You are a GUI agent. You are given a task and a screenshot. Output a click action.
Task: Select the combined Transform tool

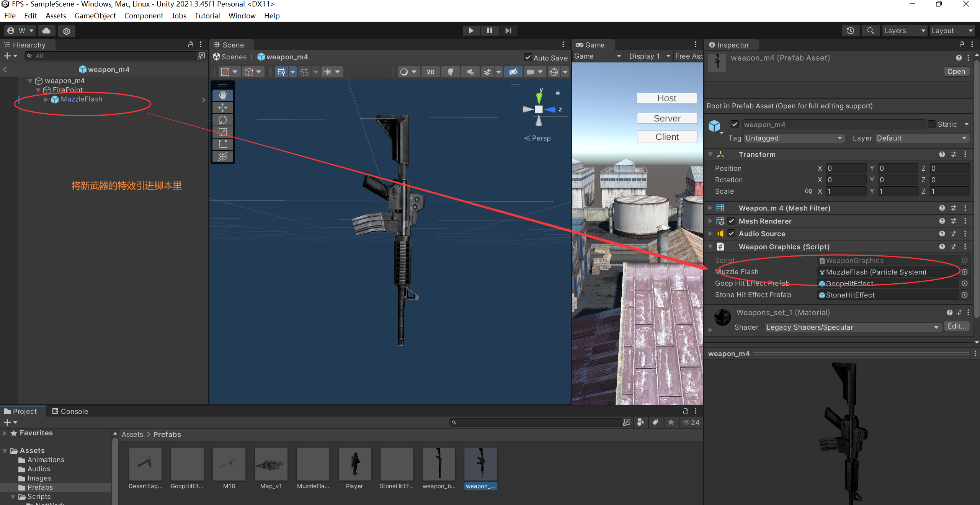223,157
